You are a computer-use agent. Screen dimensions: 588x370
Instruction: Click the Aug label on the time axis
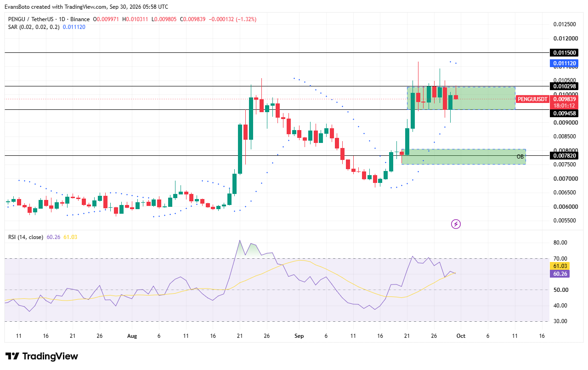click(132, 336)
